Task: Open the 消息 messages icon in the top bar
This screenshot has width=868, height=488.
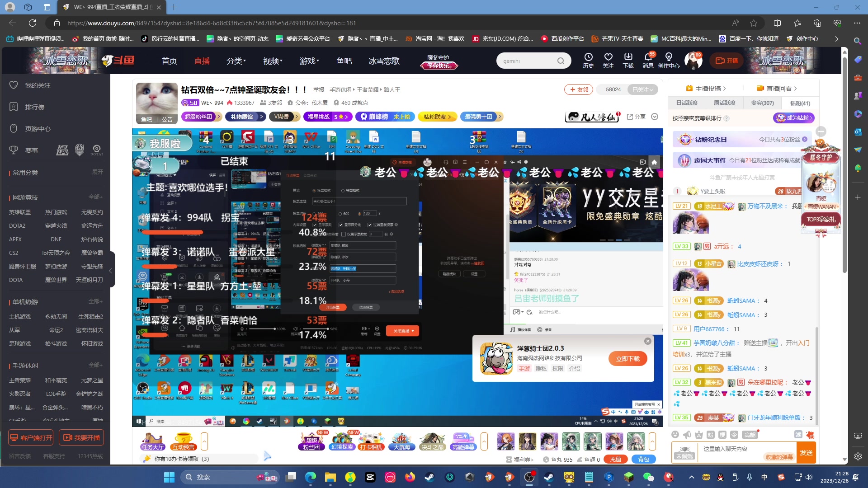Action: 648,60
